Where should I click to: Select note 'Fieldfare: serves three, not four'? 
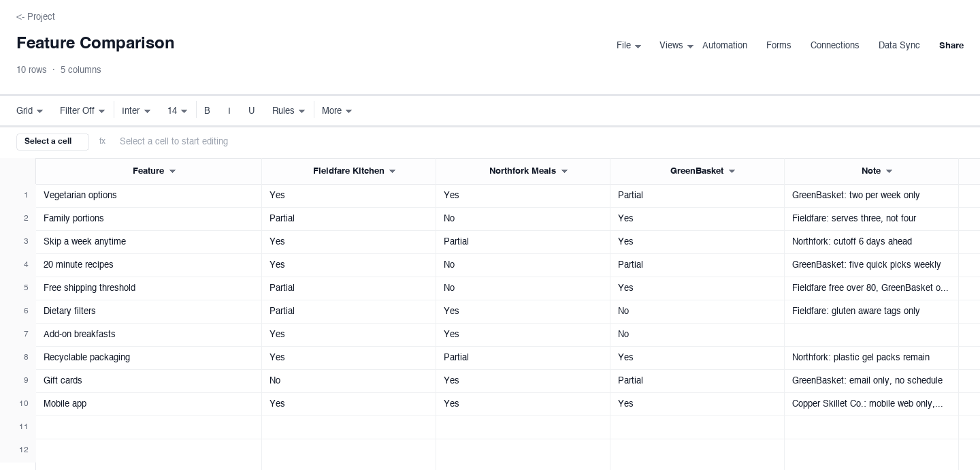click(x=871, y=219)
